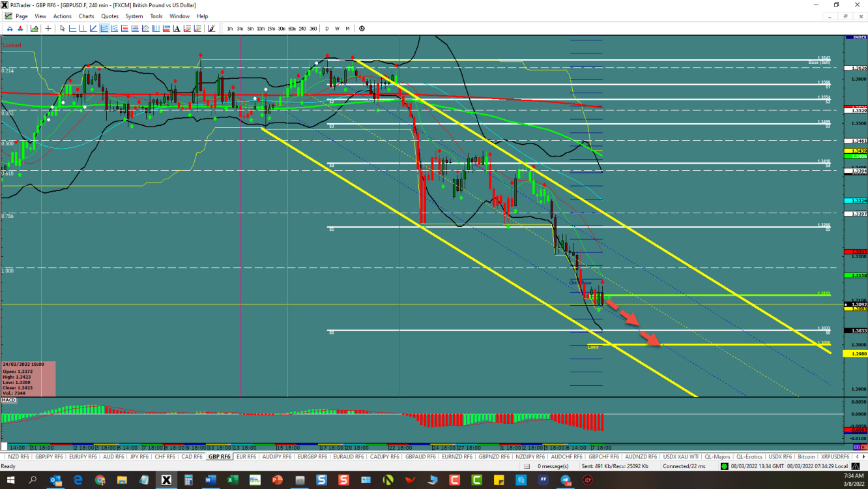Click the chart icon beside Page menu
Screen dimensions: 868x489
click(x=8, y=16)
